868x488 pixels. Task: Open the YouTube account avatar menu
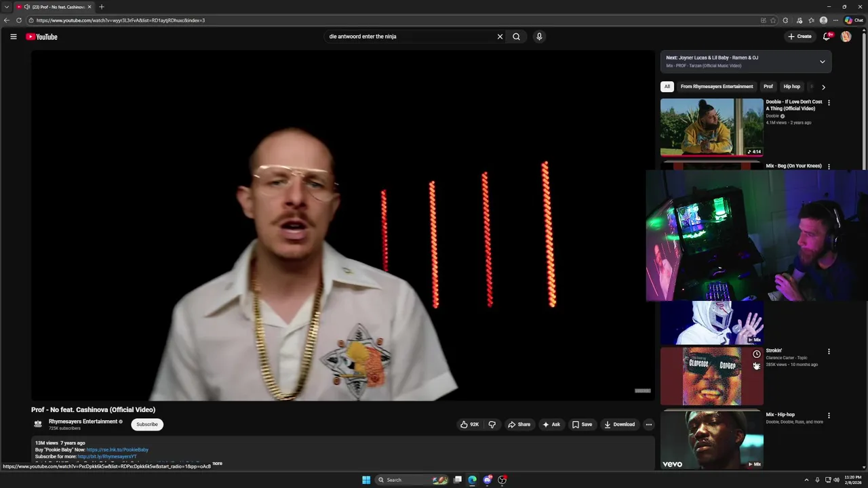click(x=846, y=37)
